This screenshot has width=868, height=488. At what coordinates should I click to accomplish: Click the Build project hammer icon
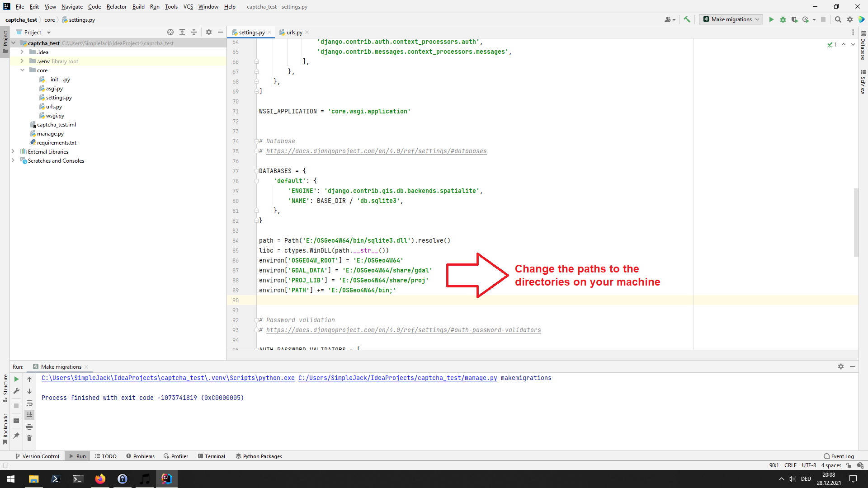pyautogui.click(x=687, y=19)
